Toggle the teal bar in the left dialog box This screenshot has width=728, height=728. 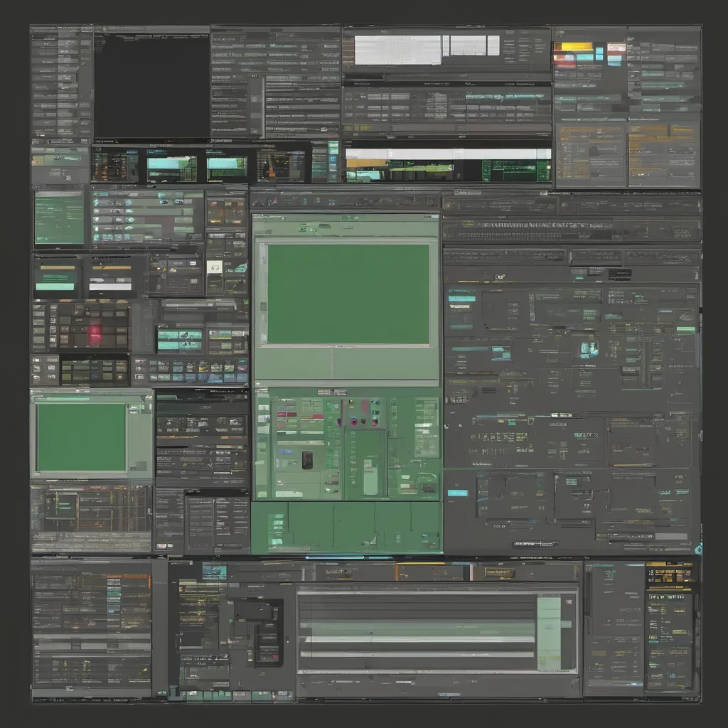55,287
